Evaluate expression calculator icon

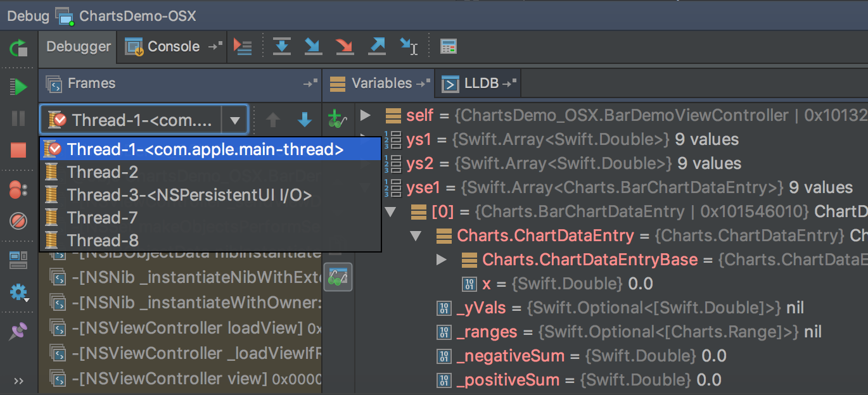(449, 46)
